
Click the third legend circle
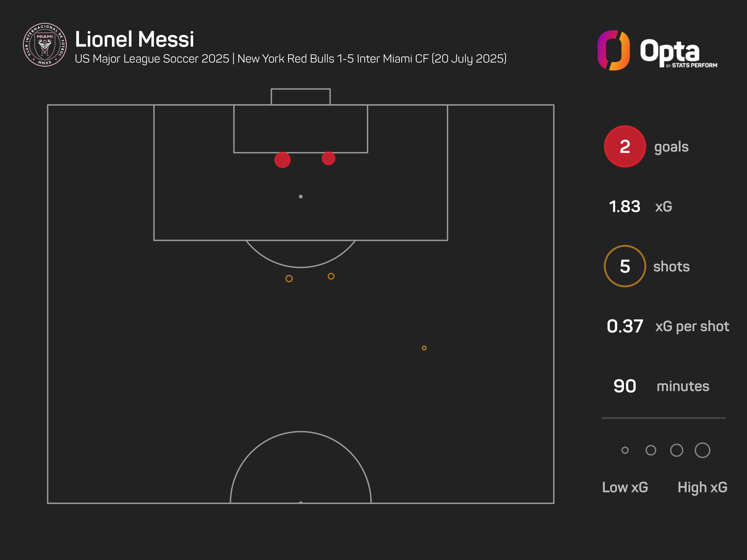[x=676, y=450]
